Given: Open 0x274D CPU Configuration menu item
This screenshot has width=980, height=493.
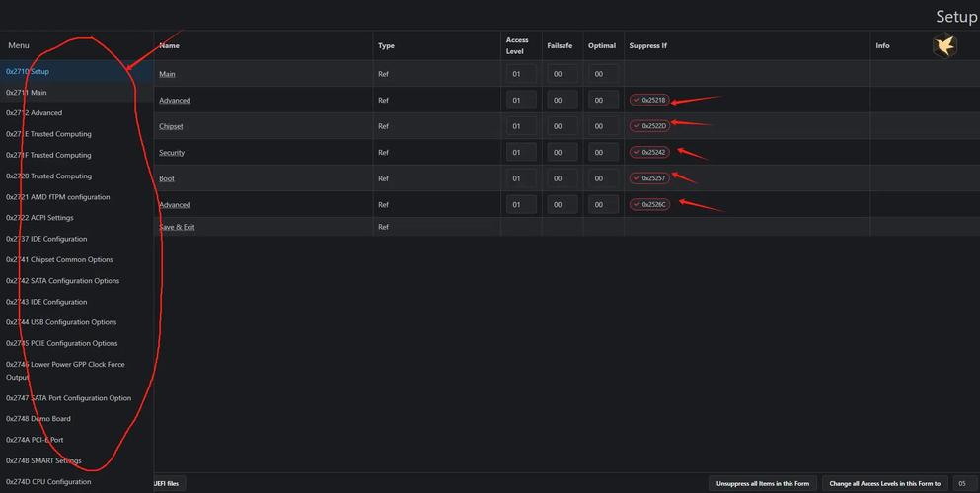Looking at the screenshot, I should point(48,482).
